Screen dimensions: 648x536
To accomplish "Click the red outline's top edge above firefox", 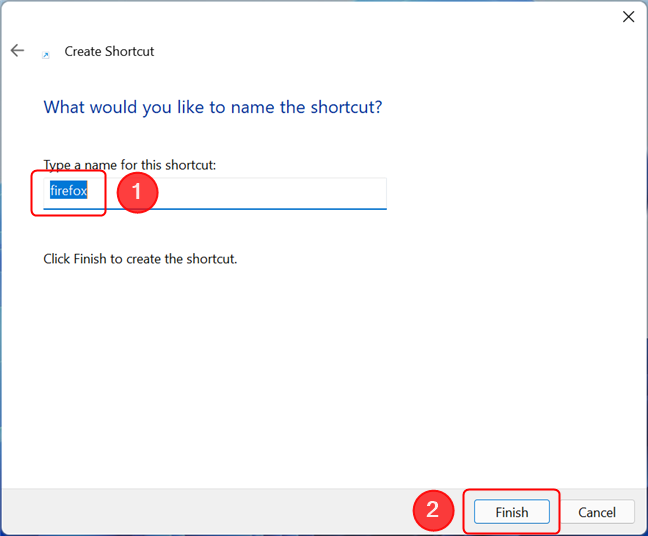I will [69, 171].
